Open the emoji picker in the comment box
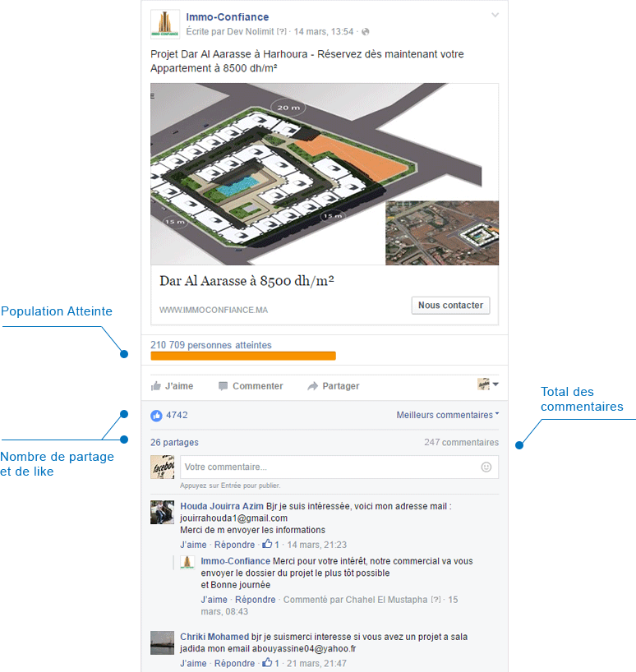 [486, 467]
